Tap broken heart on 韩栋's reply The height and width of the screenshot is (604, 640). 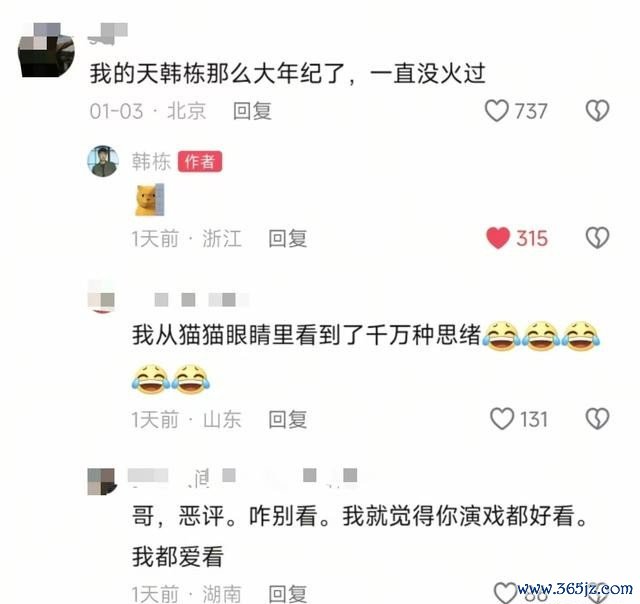coord(598,238)
